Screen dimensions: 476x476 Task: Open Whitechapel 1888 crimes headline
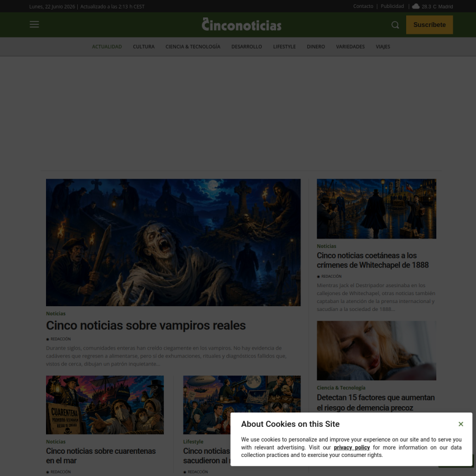[372, 260]
